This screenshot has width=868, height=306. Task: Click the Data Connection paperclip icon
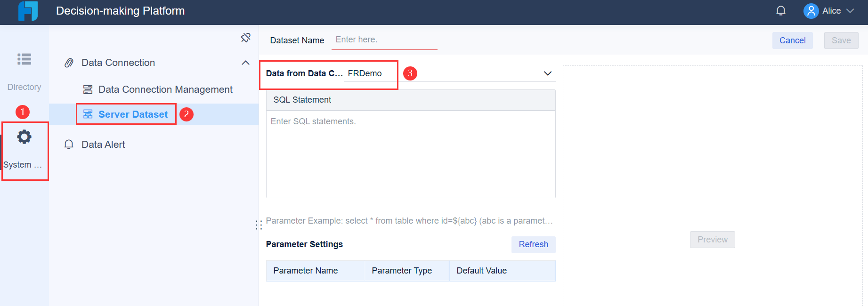69,63
